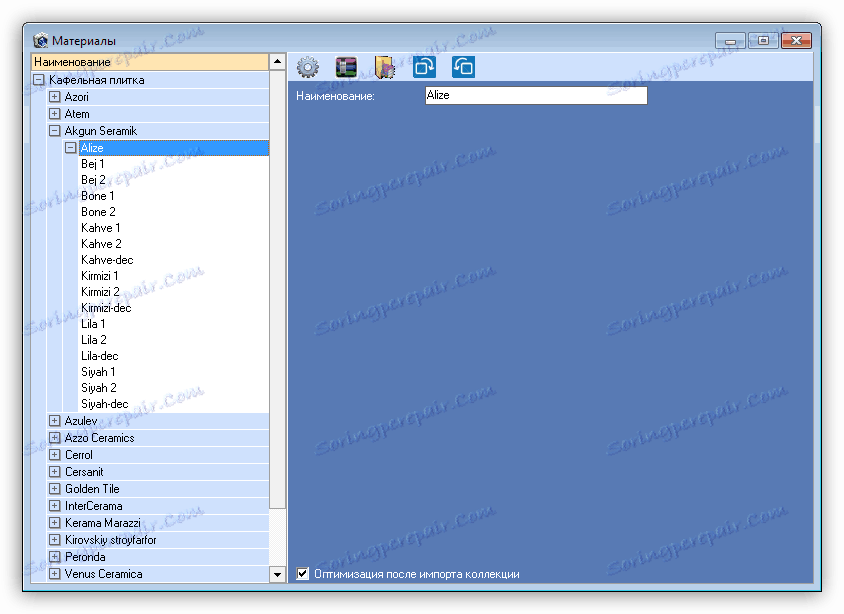Click the folder with archive icon

click(385, 67)
